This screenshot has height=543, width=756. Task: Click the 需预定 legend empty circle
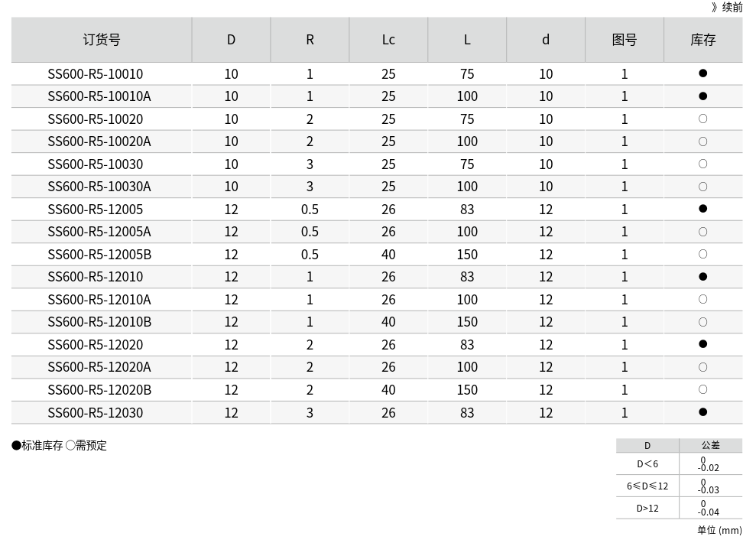click(70, 445)
